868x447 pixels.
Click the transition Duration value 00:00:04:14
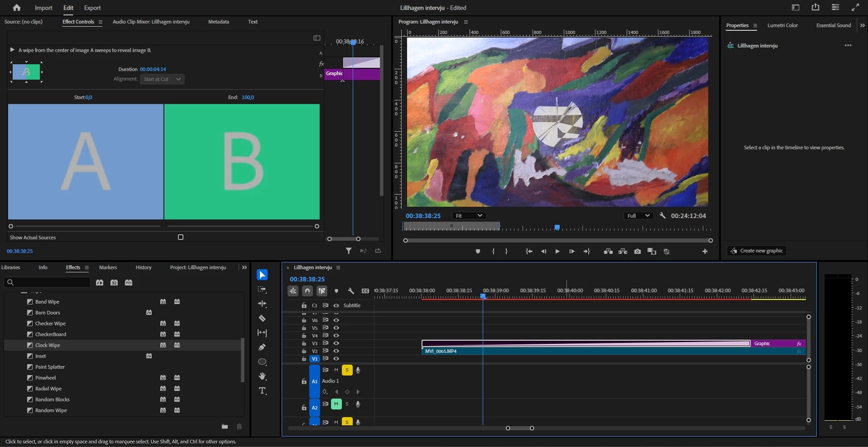(153, 69)
